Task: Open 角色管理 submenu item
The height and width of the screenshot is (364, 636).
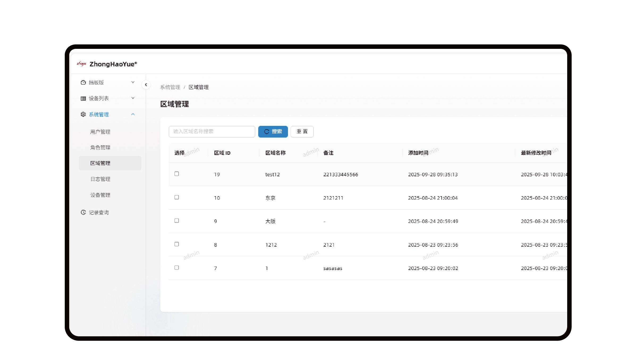Action: (x=100, y=148)
